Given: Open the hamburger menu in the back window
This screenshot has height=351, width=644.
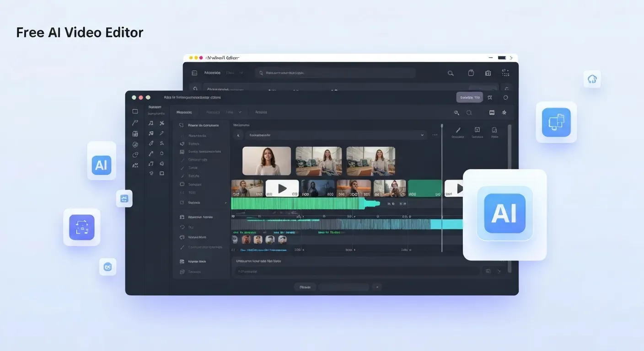Looking at the screenshot, I should (194, 72).
